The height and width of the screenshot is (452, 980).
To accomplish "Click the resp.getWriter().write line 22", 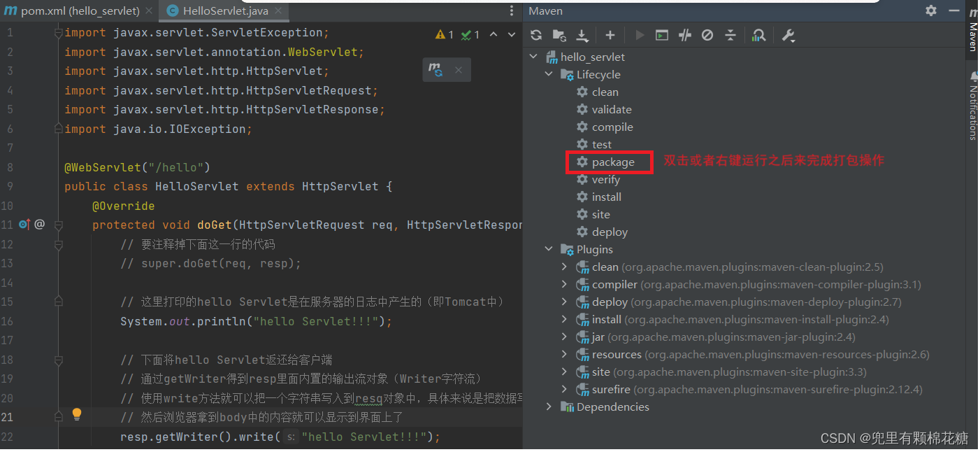I will coord(280,437).
